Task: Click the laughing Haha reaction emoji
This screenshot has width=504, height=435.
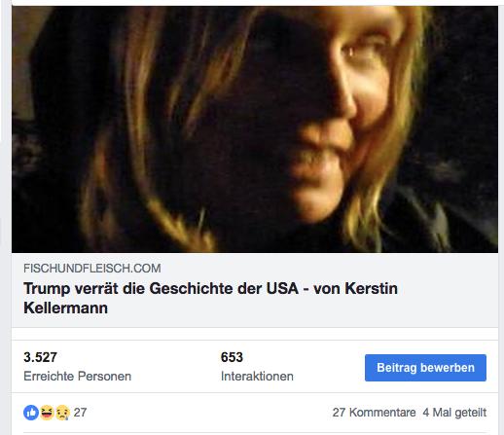Action: click(x=47, y=413)
